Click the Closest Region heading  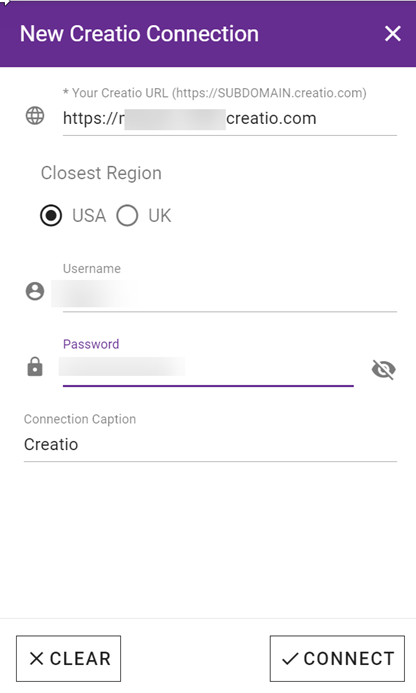point(101,173)
